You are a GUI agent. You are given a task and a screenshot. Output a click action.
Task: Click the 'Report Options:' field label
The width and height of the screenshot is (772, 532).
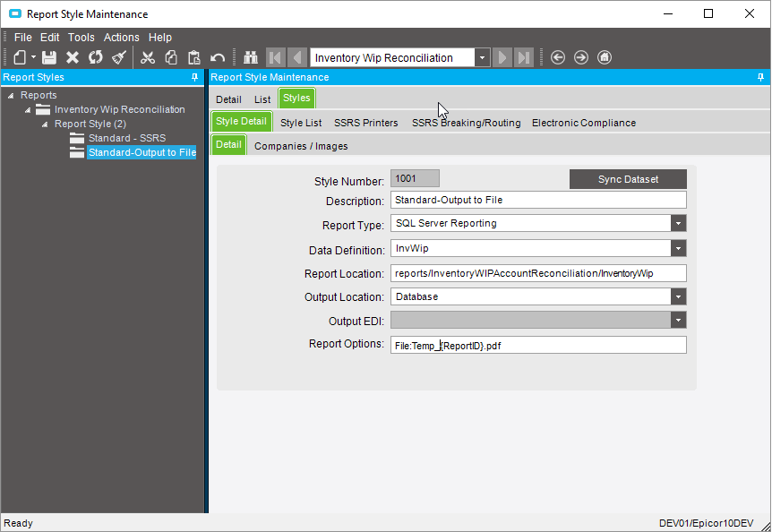346,344
